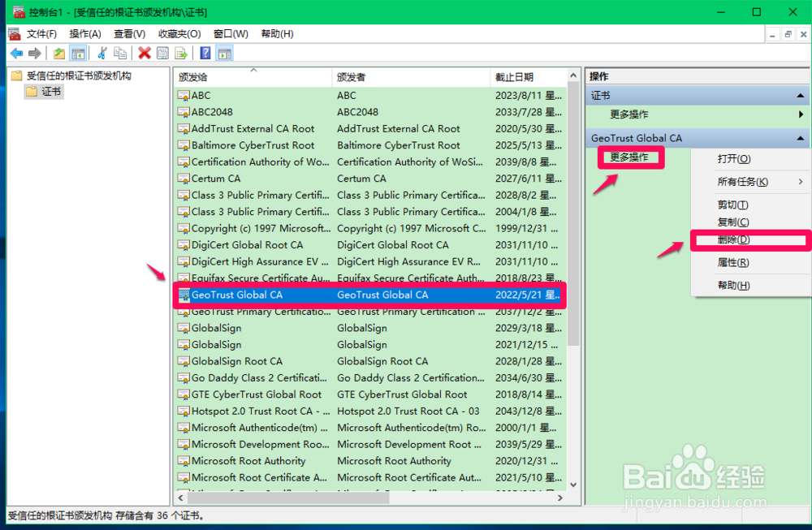Click the horizontal scrollbar left arrow

tap(181, 498)
